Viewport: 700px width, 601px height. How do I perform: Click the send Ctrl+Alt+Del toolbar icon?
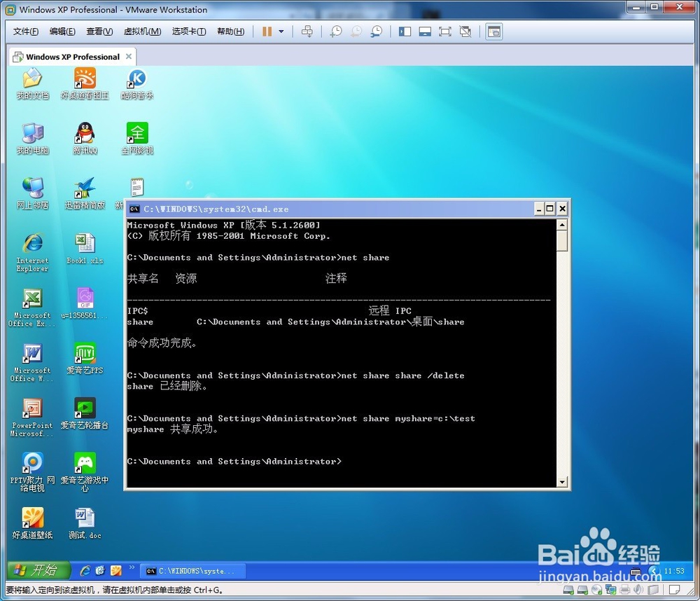click(x=307, y=32)
